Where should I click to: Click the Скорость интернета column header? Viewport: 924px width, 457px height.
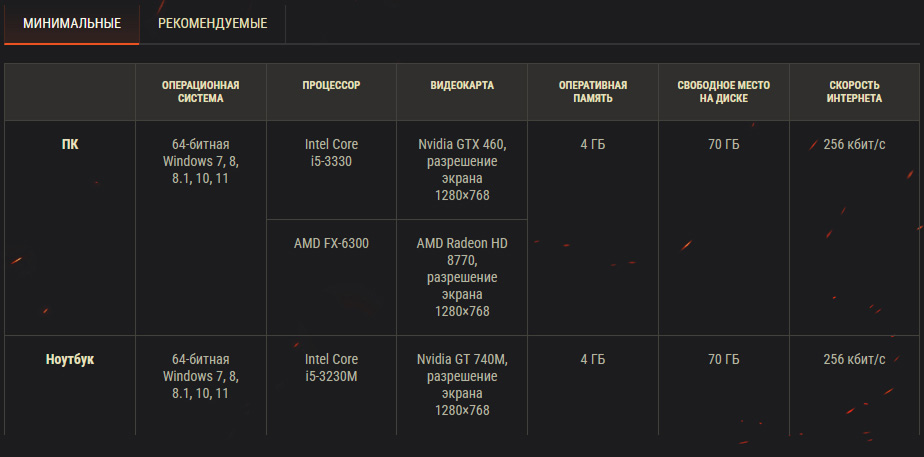coord(855,92)
